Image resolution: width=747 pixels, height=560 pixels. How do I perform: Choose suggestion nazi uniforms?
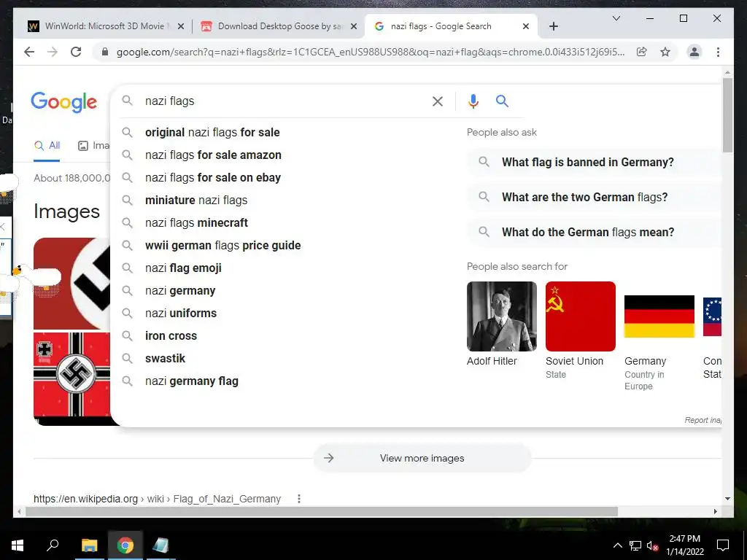(181, 314)
